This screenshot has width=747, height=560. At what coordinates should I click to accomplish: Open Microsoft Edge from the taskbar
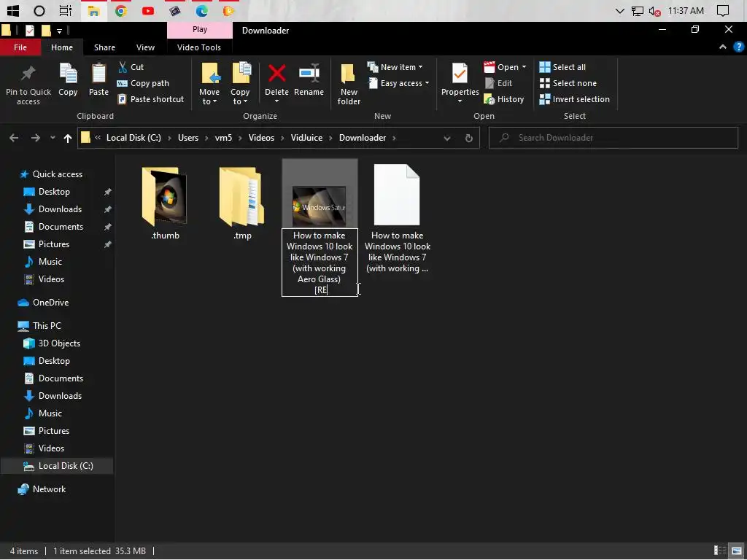point(202,10)
